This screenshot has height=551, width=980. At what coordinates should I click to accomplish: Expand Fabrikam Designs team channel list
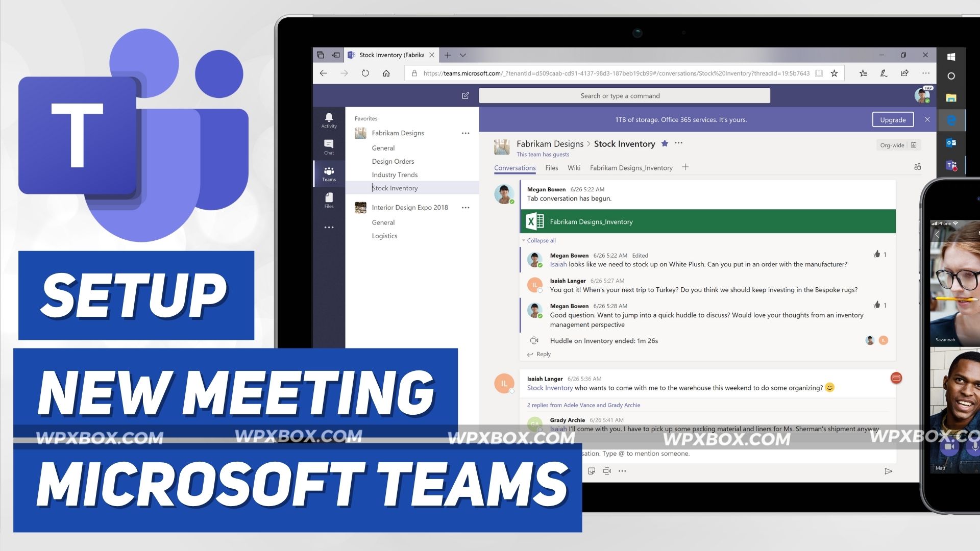tap(399, 134)
